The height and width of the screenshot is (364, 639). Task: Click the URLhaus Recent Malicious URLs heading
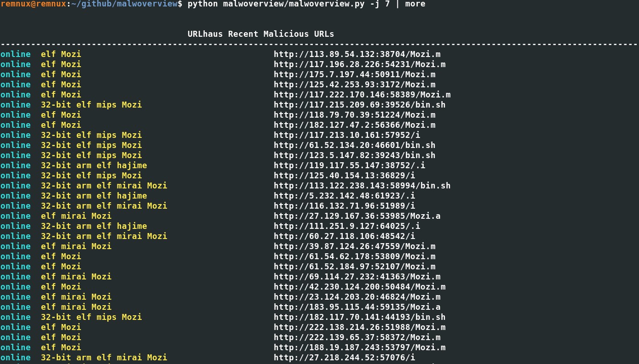(x=261, y=34)
